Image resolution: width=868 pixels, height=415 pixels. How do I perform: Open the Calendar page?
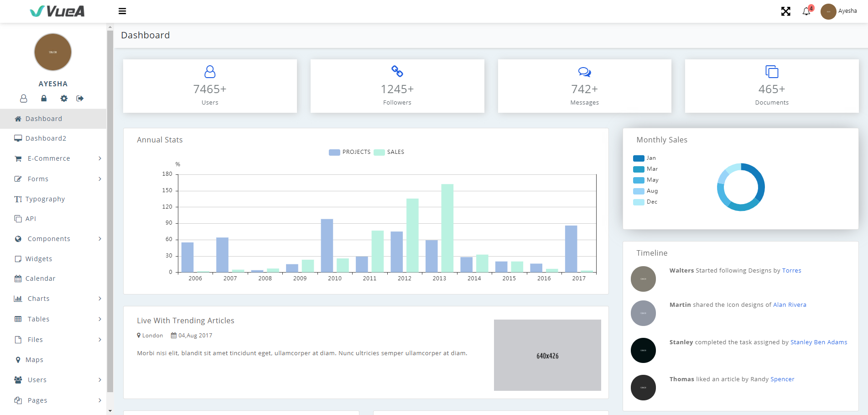(53, 278)
